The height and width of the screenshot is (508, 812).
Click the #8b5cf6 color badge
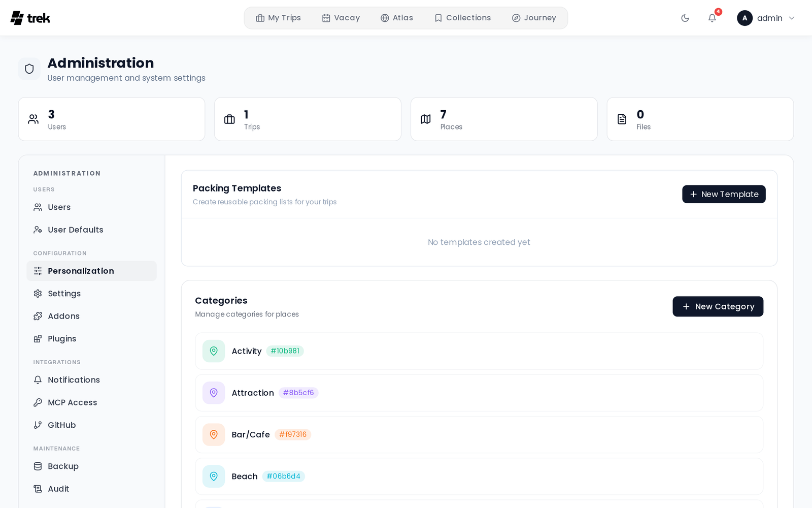pos(298,393)
